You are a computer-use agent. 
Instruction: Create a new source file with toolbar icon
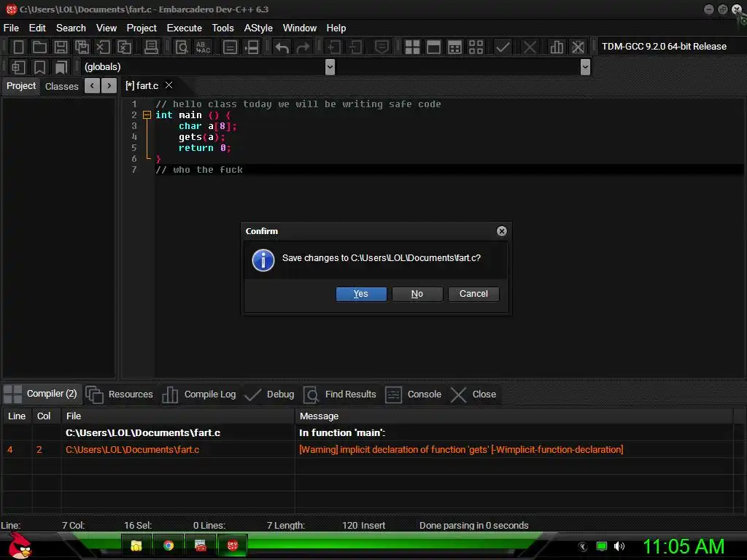18,47
